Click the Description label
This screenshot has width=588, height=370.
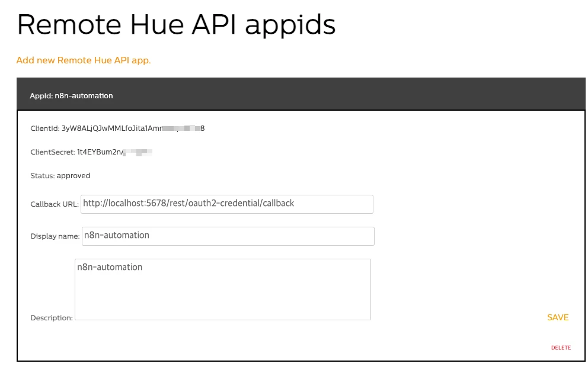pyautogui.click(x=52, y=318)
